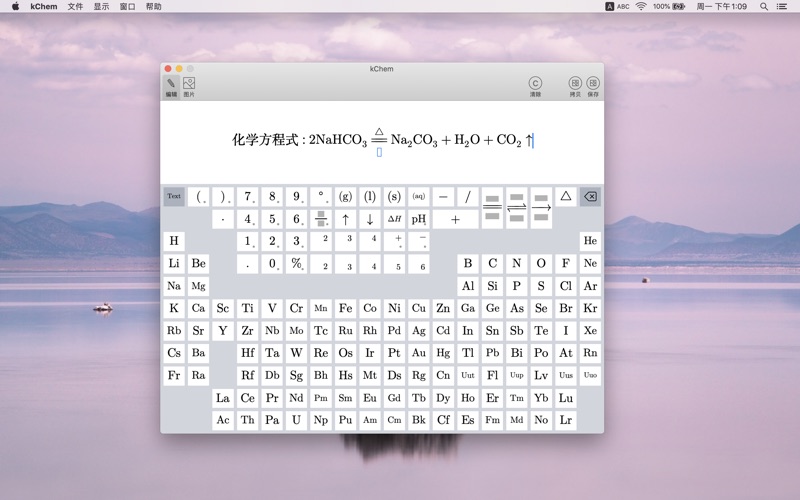Viewport: 800px width, 500px height.
Task: Select the 编辑 (edit) pencil toolbar icon
Action: 171,87
